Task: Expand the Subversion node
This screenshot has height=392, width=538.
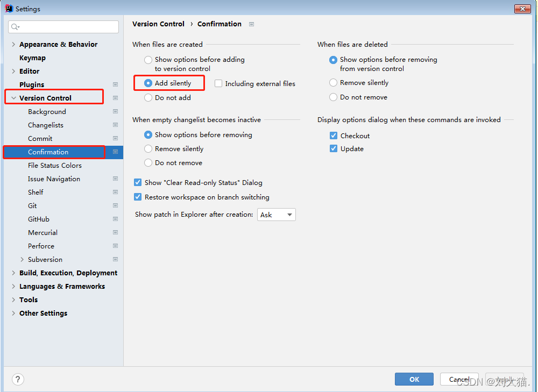Action: tap(22, 259)
